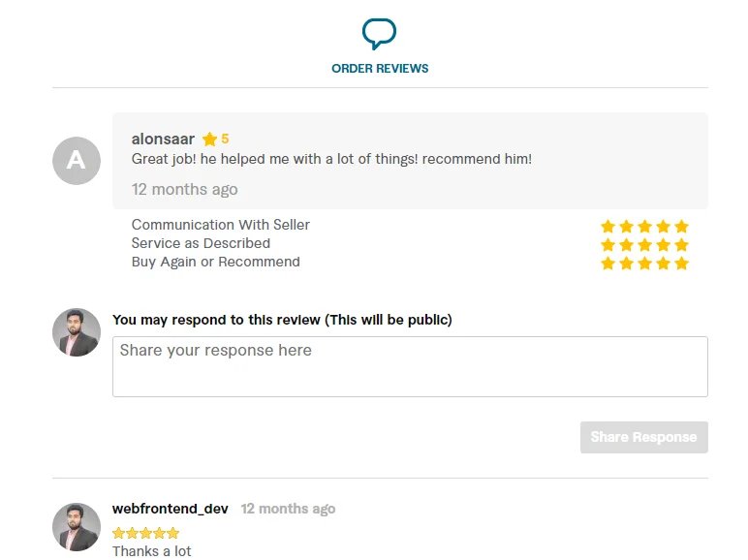This screenshot has width=748, height=560.
Task: Click the five-star rating under webfrontend_dev
Action: click(145, 533)
